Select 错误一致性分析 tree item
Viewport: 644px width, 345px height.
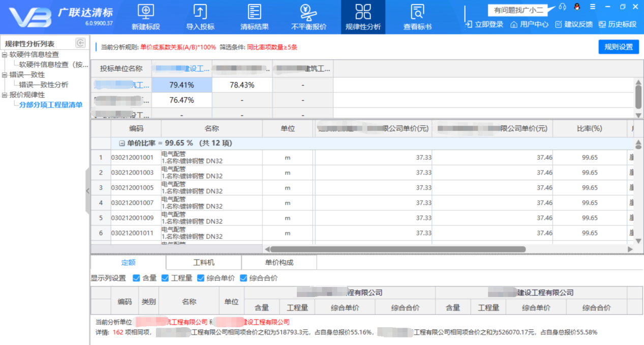(44, 84)
